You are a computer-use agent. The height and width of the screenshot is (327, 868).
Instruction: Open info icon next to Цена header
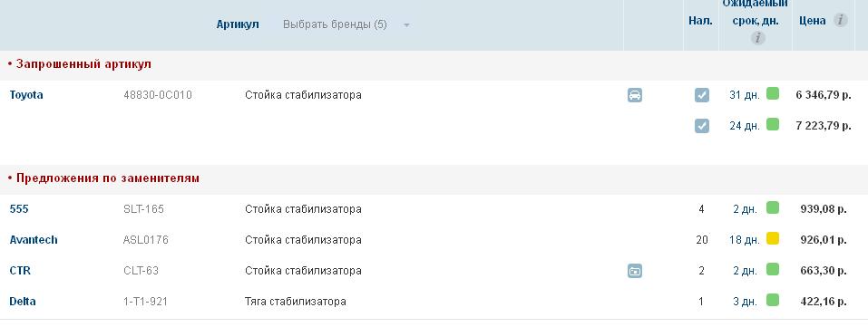point(840,21)
